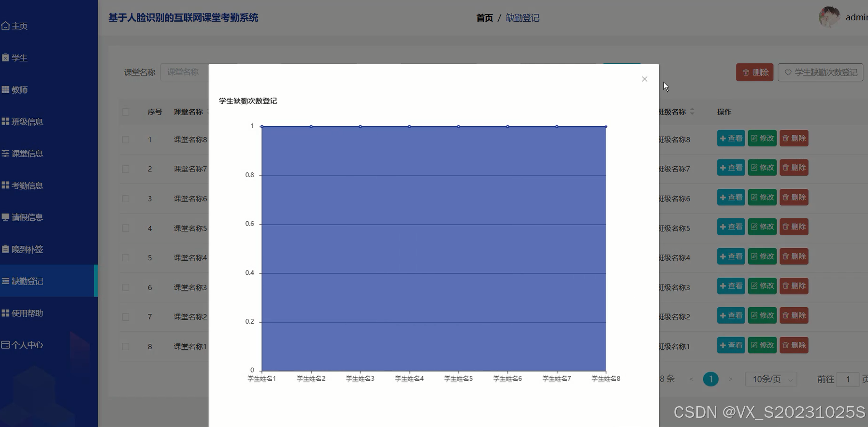Select pagination page 1

tap(710, 379)
